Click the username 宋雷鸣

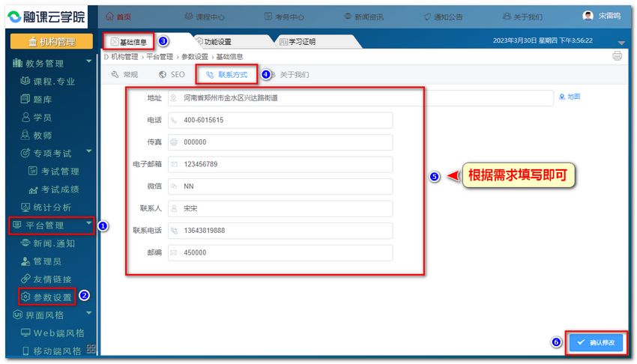tap(609, 16)
